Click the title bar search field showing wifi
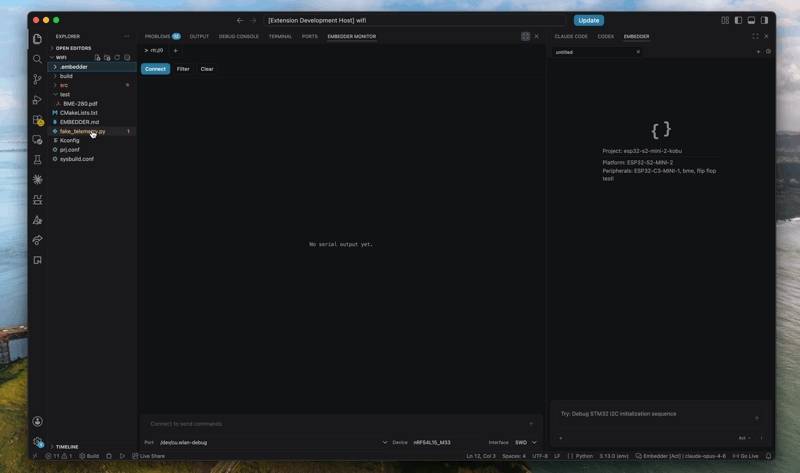Image resolution: width=800 pixels, height=473 pixels. coord(415,20)
